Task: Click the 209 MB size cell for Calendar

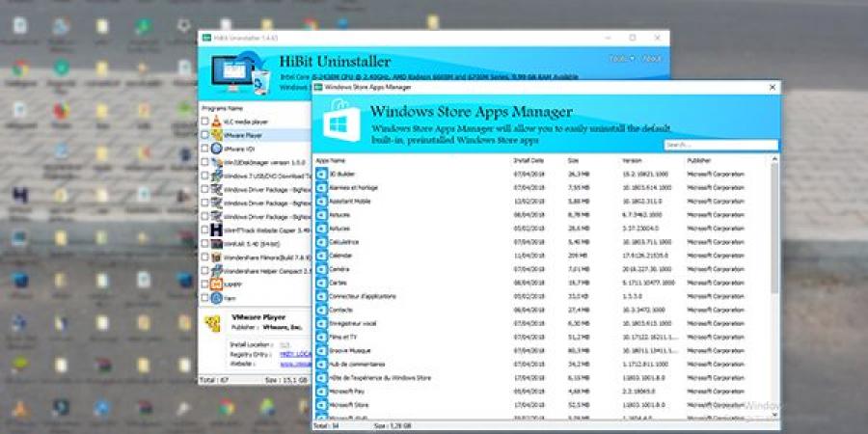Action: pyautogui.click(x=577, y=256)
